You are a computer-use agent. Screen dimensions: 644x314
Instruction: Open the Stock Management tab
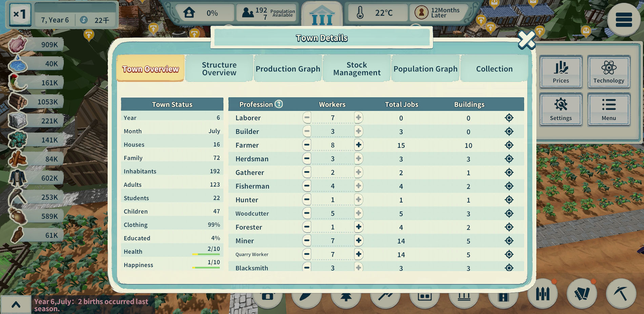(357, 69)
